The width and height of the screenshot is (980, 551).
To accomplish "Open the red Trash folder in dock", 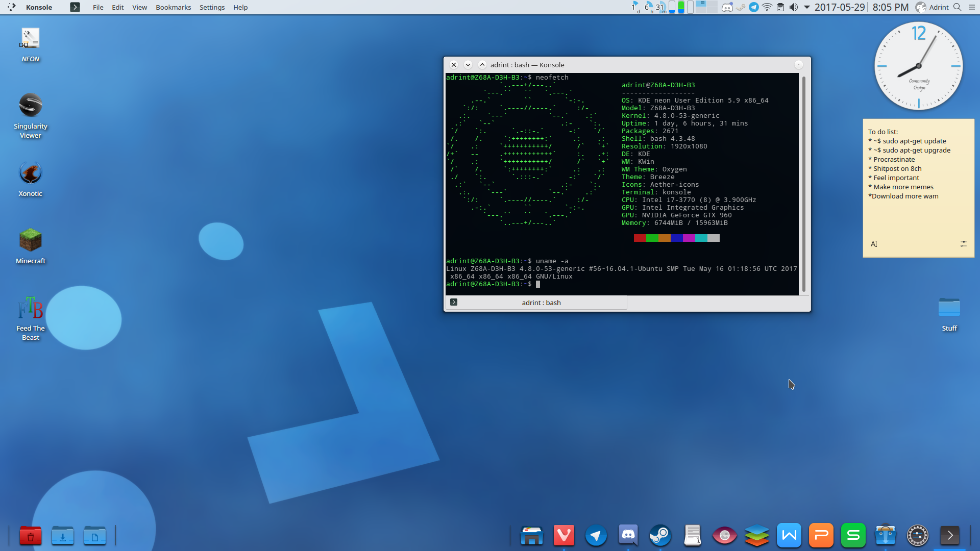I will pyautogui.click(x=31, y=536).
